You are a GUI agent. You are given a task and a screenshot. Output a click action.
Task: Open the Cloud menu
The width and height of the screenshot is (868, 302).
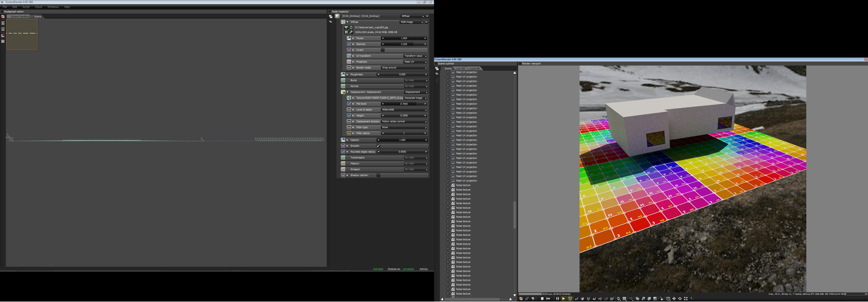38,7
